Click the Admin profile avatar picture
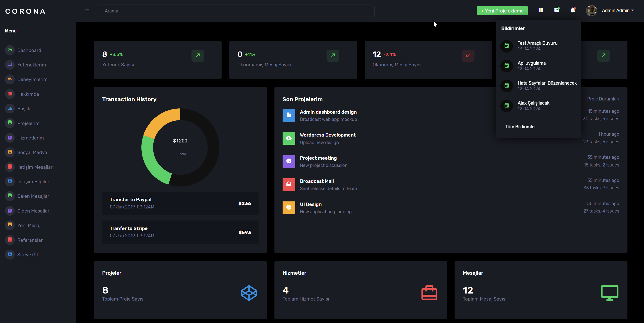Viewport: 644px width, 323px height. (x=591, y=10)
